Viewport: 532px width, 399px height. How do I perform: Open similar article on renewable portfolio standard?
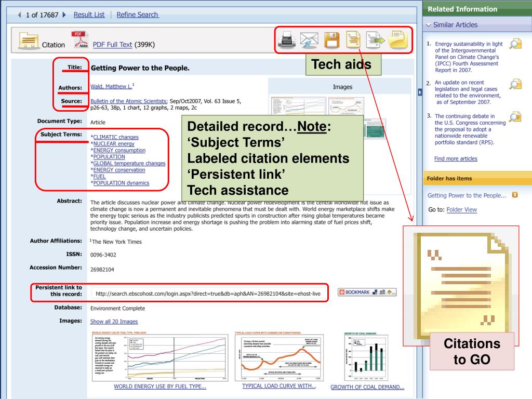pyautogui.click(x=470, y=129)
